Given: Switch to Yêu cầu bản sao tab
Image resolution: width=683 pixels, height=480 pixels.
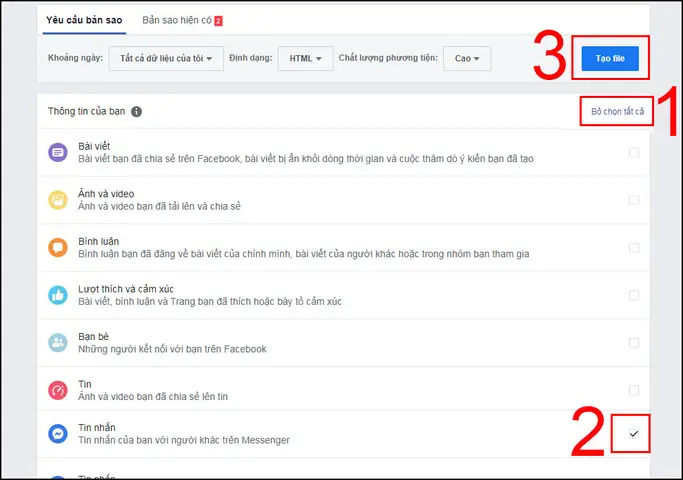Looking at the screenshot, I should [84, 20].
